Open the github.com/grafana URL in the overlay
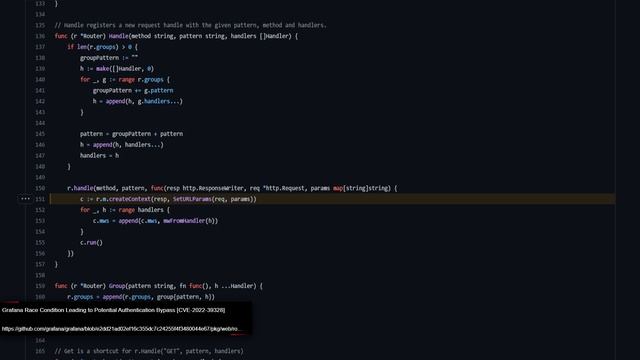 click(120, 329)
